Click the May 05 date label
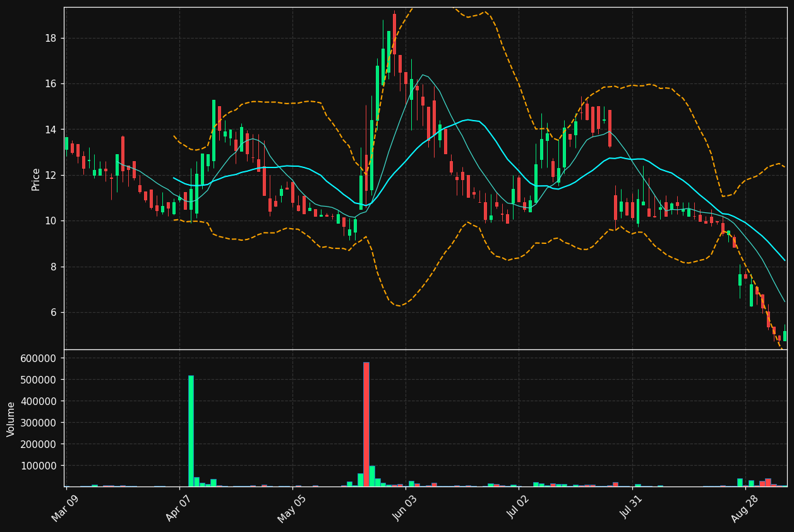Viewport: 794px width, 532px height. [x=291, y=508]
